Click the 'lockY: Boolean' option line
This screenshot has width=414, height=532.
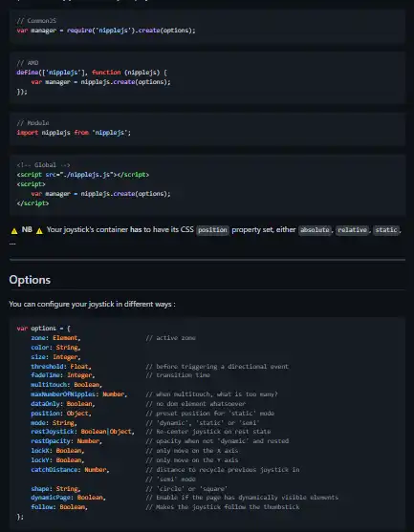tap(57, 459)
